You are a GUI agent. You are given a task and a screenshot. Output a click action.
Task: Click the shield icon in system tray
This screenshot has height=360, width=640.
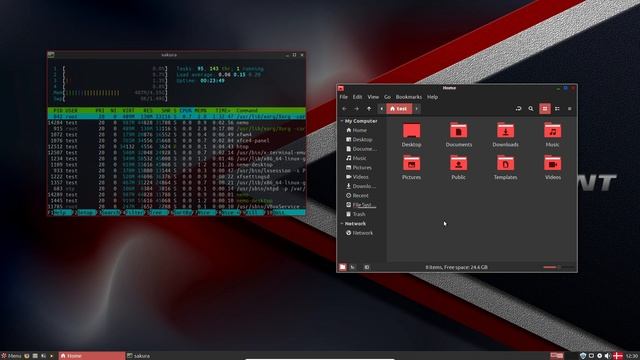pyautogui.click(x=583, y=356)
